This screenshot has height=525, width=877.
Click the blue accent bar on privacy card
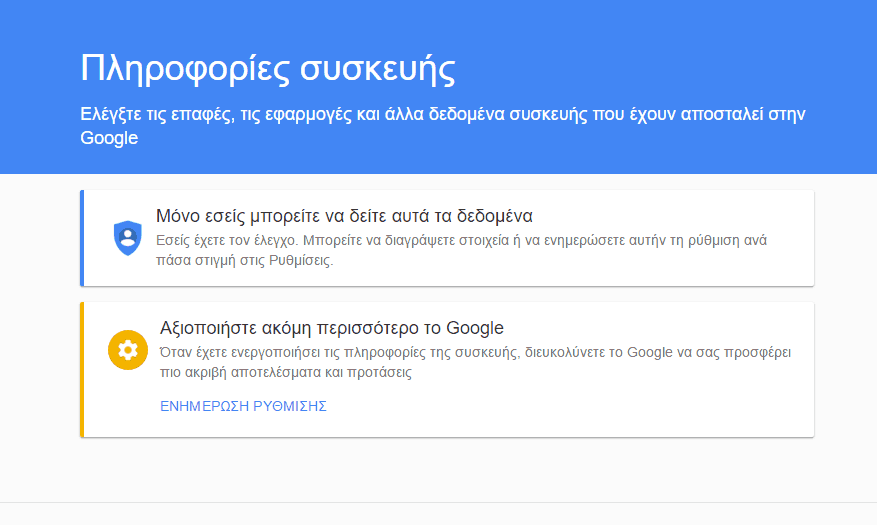click(x=82, y=238)
